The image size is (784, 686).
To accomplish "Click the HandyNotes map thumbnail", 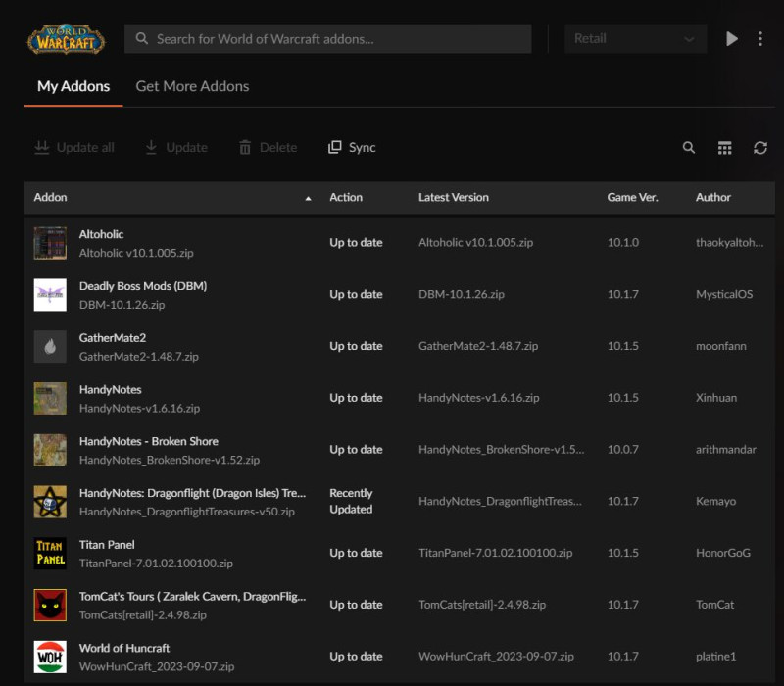I will [50, 398].
